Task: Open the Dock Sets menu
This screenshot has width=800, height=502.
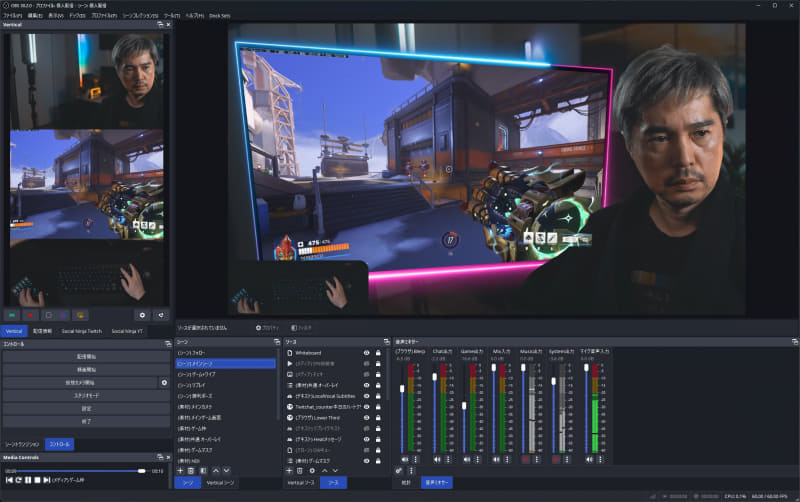Action: 219,15
